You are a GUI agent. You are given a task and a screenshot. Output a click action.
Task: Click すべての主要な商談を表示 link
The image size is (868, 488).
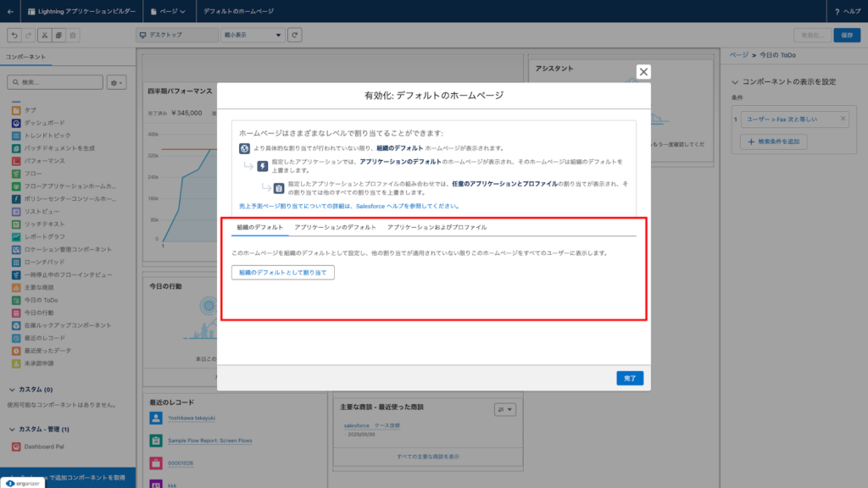pos(428,457)
